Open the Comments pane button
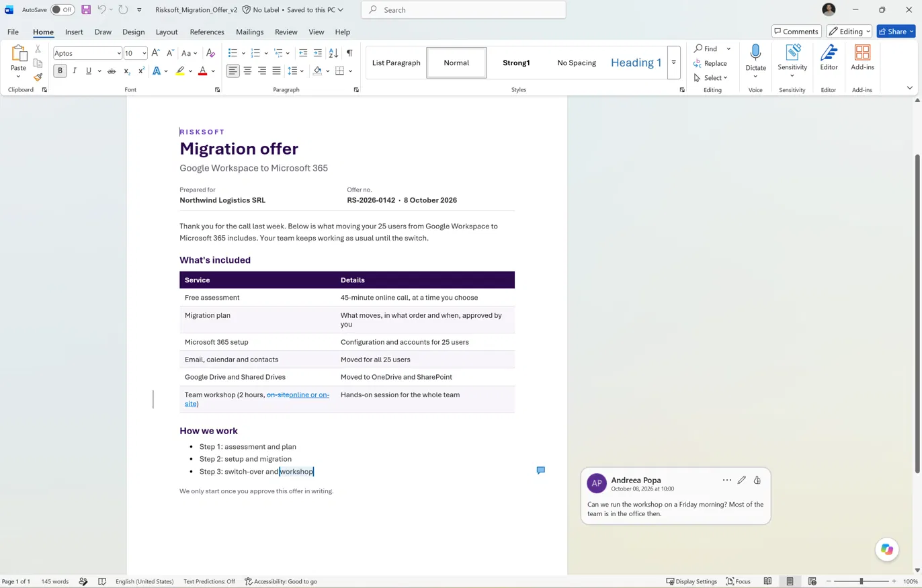This screenshot has height=588, width=922. 796,32
